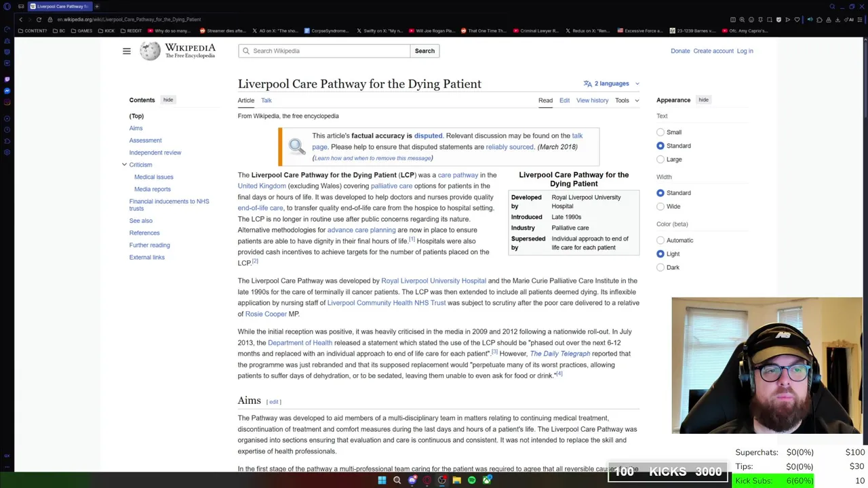Click the Log in link
Screen dimensions: 868x488
[745, 51]
